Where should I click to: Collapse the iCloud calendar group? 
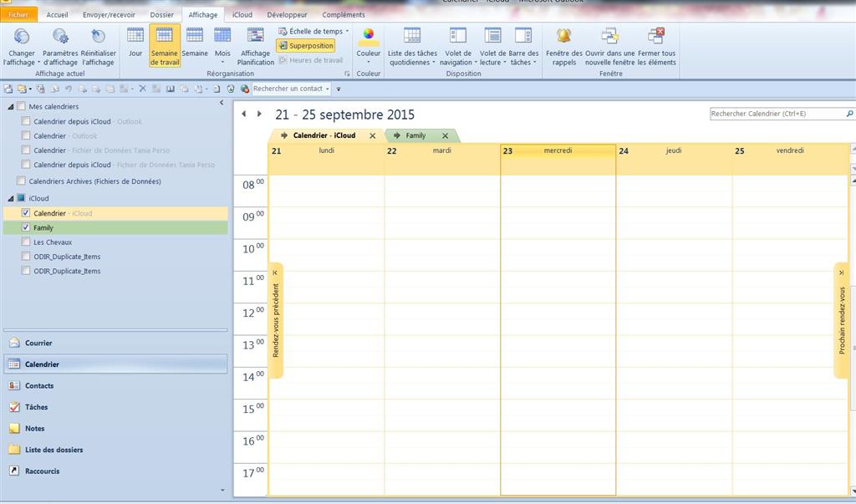tap(10, 198)
